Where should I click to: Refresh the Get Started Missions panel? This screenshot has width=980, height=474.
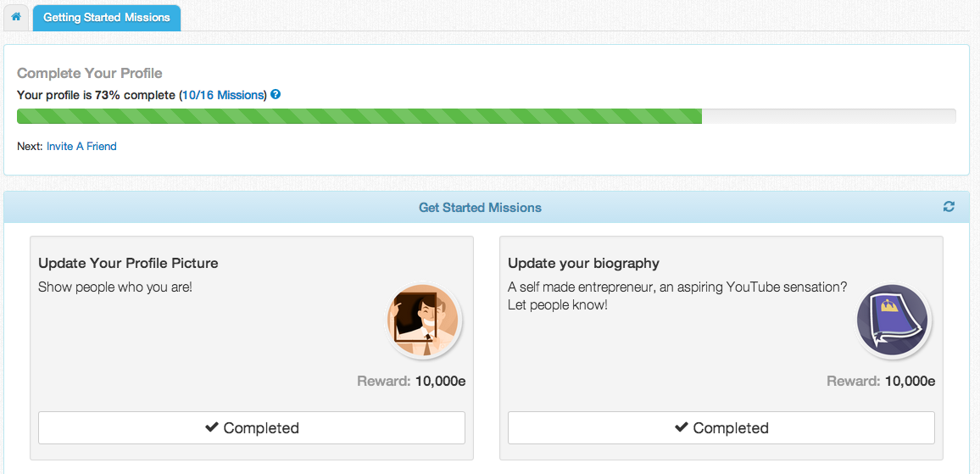coord(949,207)
